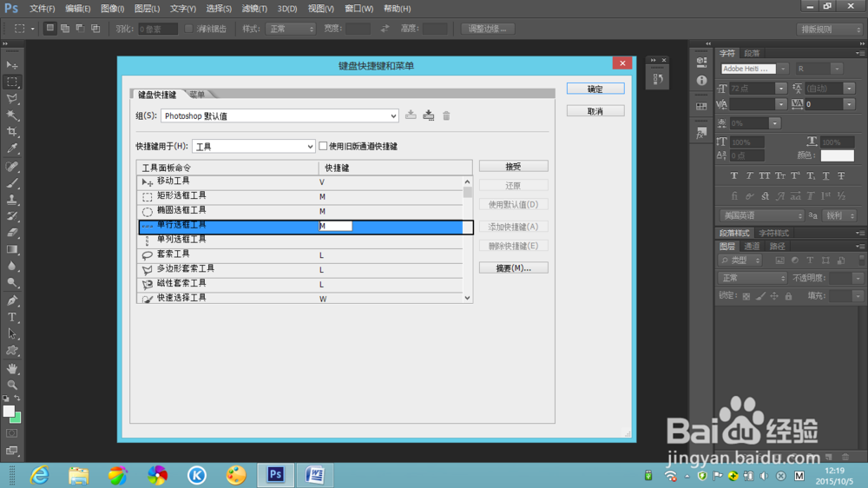Select the Eyedropper tool in toolbox

tap(11, 148)
